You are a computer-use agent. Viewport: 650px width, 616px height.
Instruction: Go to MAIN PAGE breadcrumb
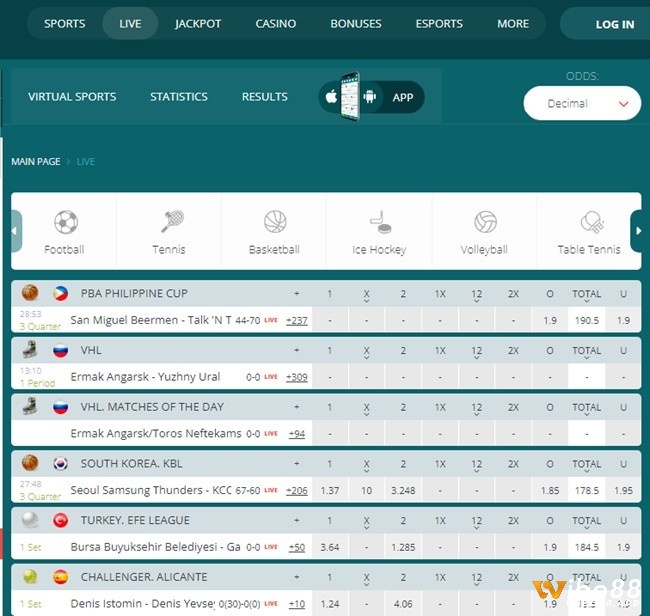point(36,162)
